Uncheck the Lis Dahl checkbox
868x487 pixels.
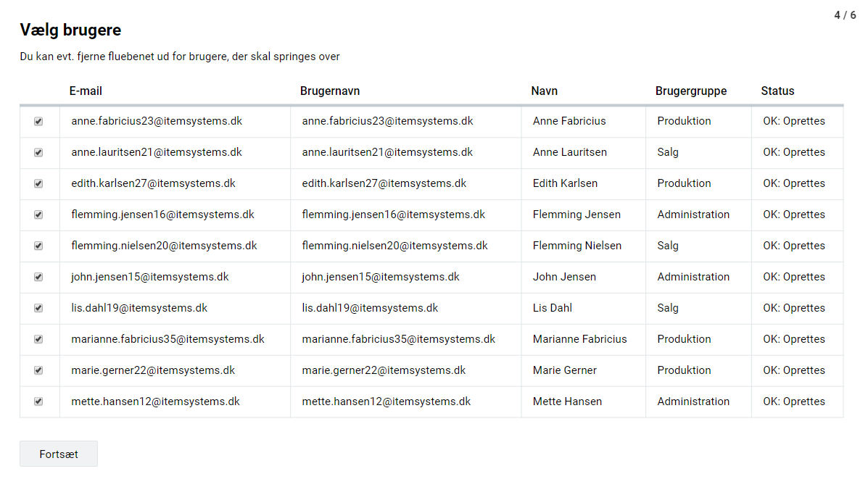coord(38,309)
